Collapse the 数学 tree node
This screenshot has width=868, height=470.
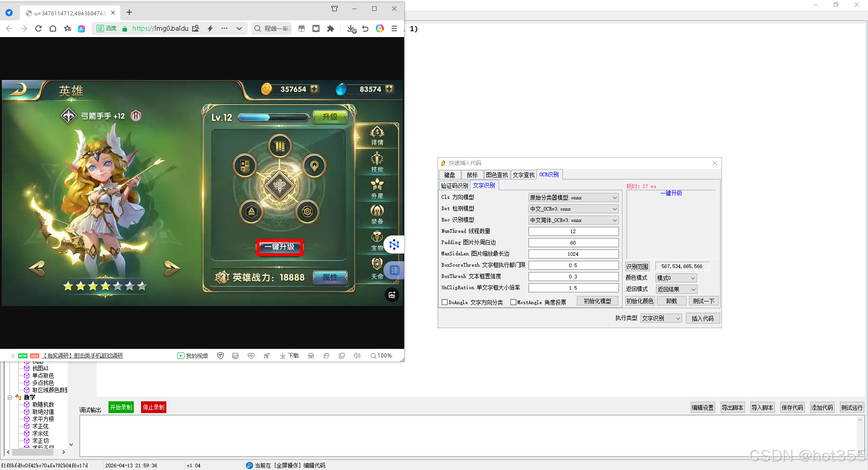(9, 397)
